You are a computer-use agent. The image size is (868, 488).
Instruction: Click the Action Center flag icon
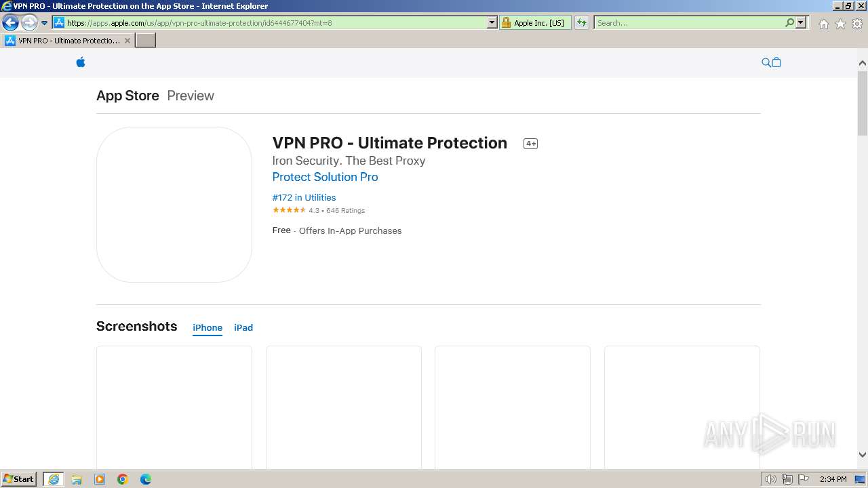804,479
